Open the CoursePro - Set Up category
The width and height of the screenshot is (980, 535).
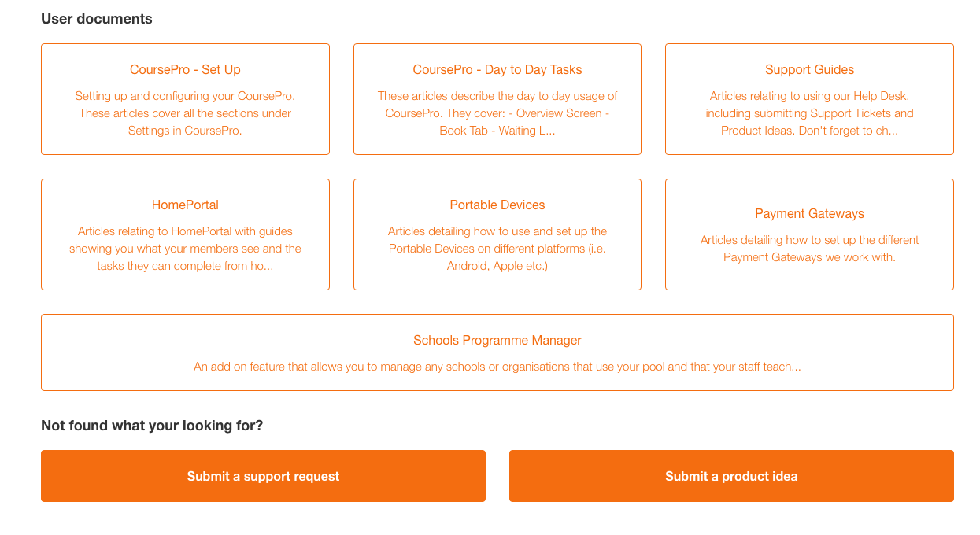click(185, 70)
